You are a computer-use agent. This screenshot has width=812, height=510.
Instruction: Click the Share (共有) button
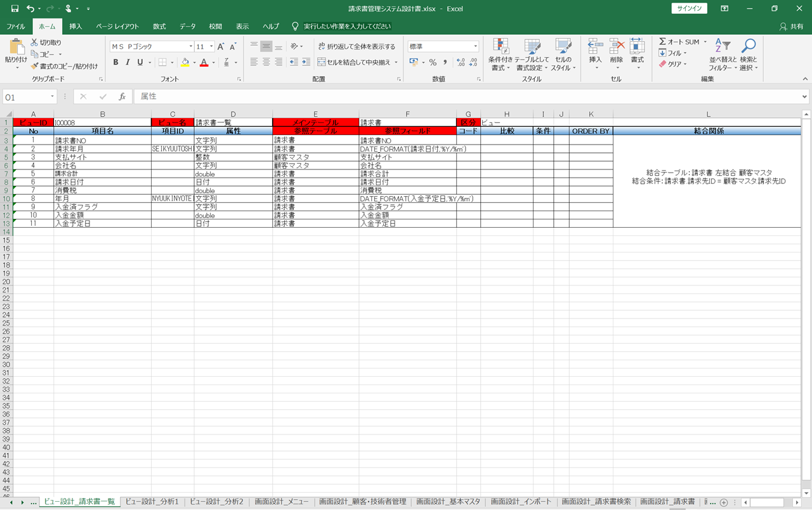coord(792,27)
